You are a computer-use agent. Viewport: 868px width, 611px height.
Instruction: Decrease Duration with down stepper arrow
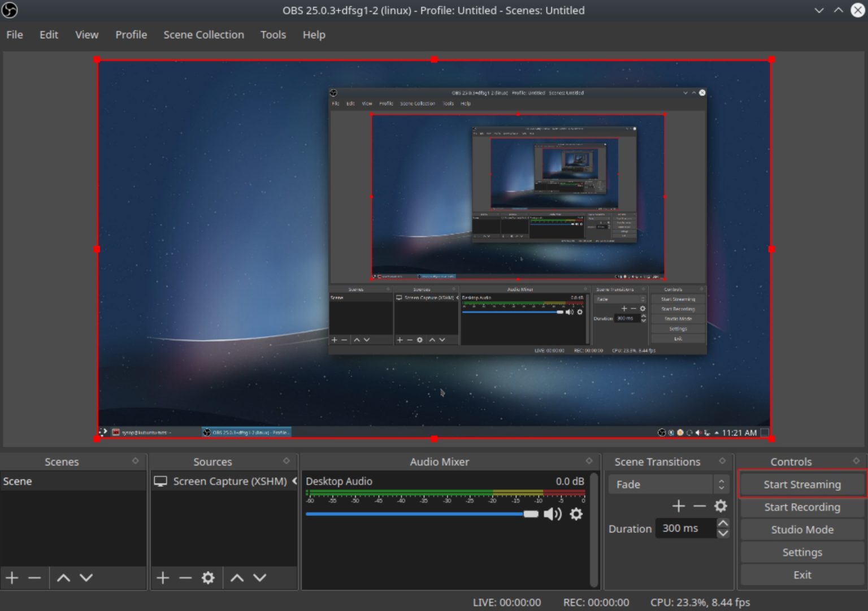[x=723, y=533]
